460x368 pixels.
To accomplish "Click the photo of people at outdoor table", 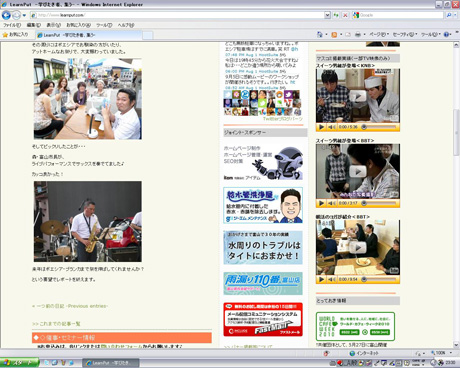I will pyautogui.click(x=88, y=99).
